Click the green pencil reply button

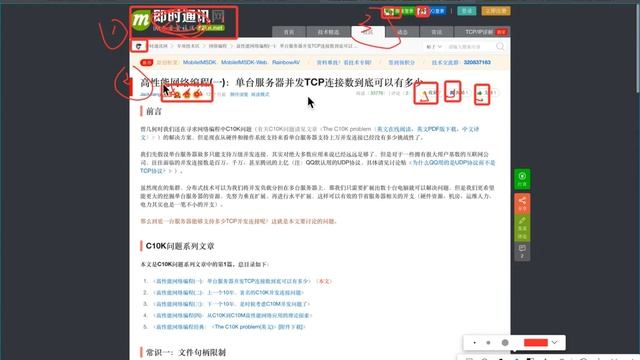pos(522,228)
